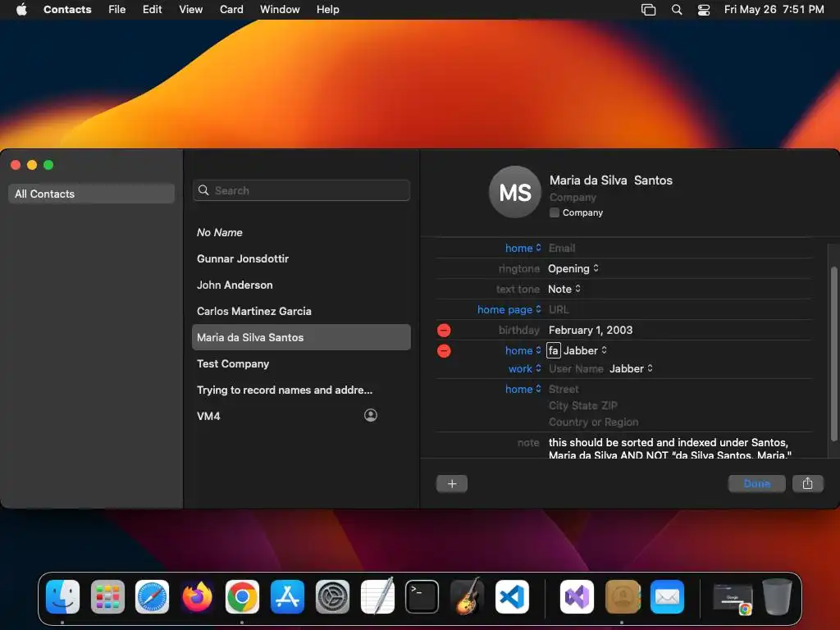This screenshot has height=630, width=840.
Task: Select the Maria da Silva Santos list entry
Action: coord(301,337)
